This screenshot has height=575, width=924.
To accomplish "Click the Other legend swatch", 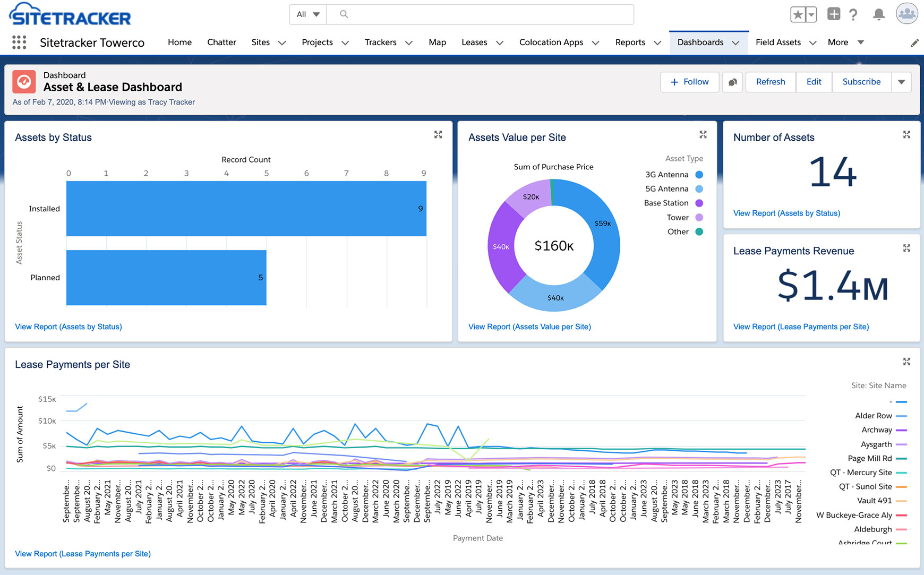I will [699, 232].
